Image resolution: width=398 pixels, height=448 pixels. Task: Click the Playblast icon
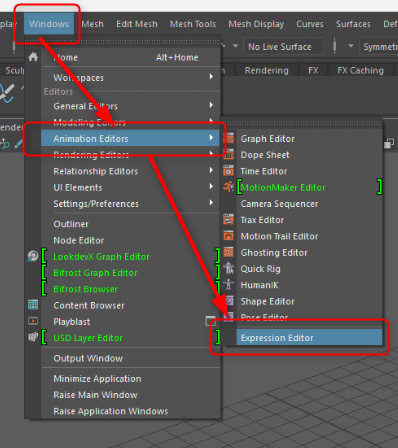point(33,321)
